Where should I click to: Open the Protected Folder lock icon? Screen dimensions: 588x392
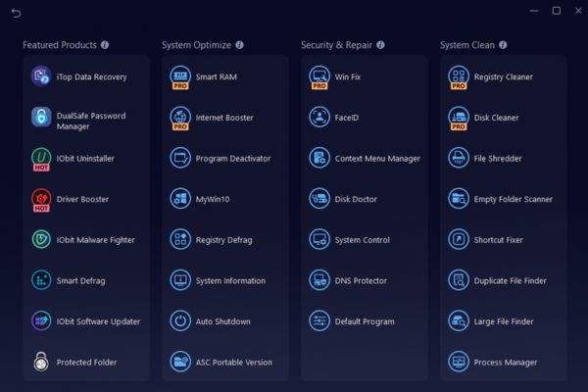pyautogui.click(x=41, y=362)
